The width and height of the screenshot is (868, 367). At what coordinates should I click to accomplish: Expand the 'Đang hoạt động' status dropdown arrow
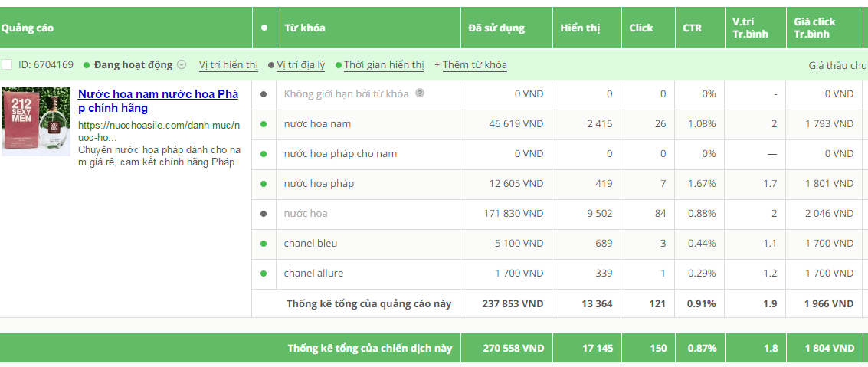182,65
